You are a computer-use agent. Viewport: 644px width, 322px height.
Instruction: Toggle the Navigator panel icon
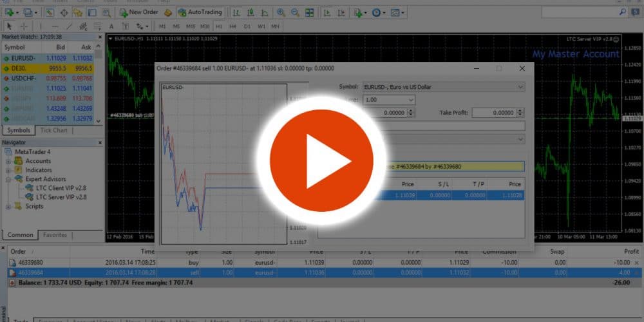click(78, 13)
